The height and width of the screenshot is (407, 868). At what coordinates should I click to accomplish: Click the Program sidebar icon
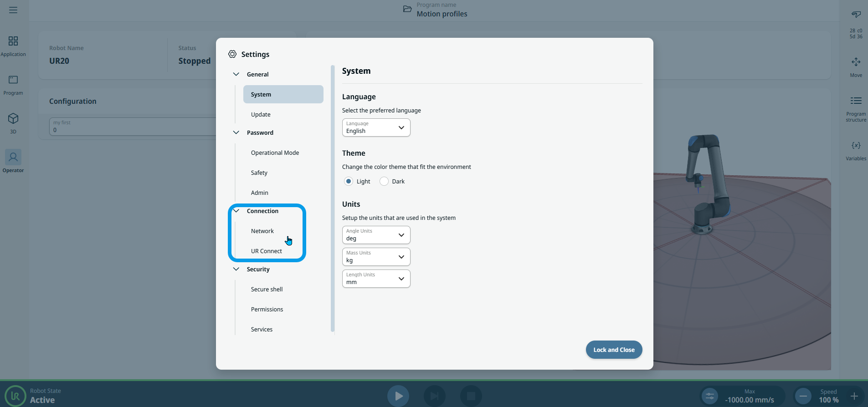(13, 80)
